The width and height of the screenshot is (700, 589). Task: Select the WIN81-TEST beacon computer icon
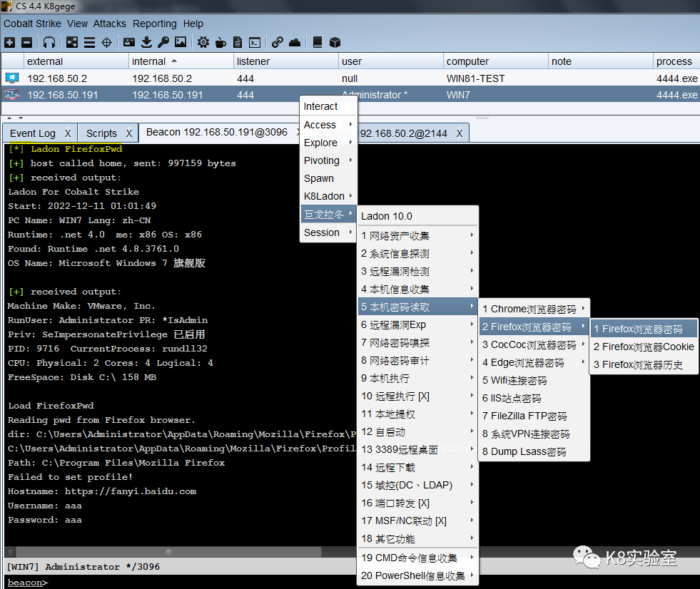[12, 78]
